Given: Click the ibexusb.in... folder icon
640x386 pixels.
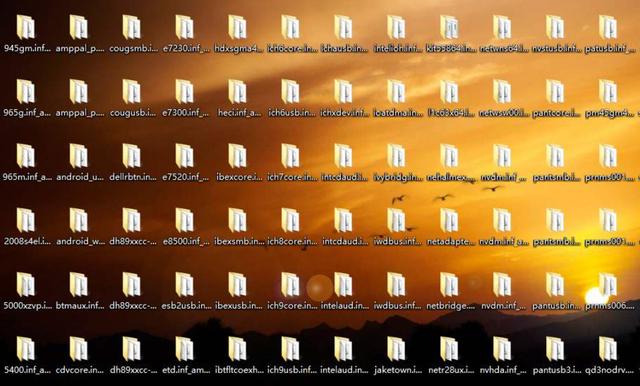Looking at the screenshot, I should point(237,284).
